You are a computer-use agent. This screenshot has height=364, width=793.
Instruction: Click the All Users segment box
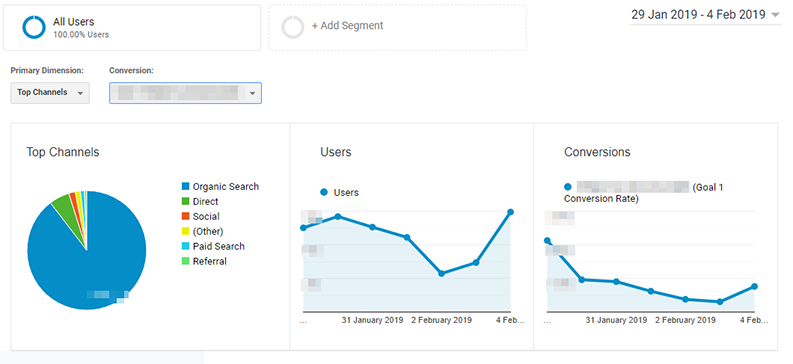(132, 28)
